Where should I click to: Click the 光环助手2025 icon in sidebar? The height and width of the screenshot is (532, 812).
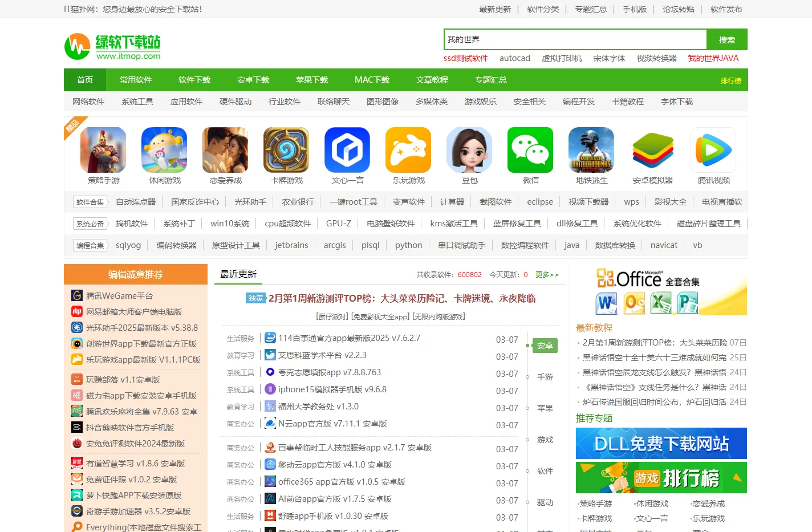(77, 327)
